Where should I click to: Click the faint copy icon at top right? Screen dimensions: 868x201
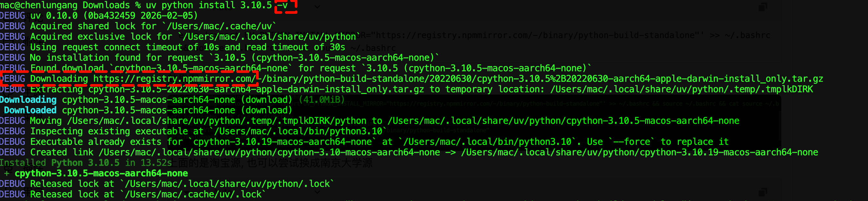point(763,7)
